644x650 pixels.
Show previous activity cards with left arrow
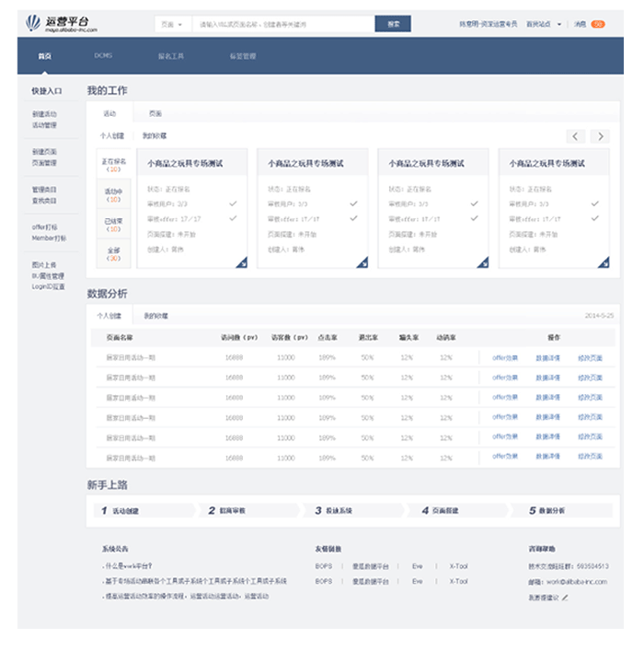(576, 136)
